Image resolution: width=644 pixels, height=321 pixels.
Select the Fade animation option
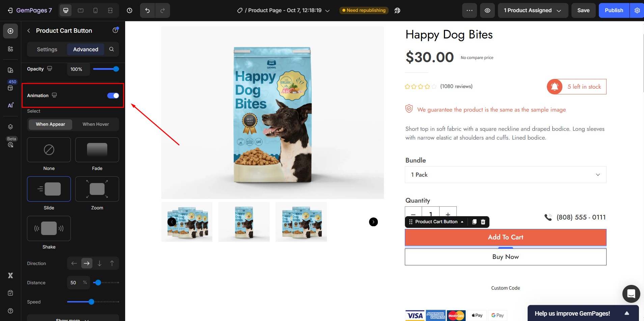pyautogui.click(x=97, y=150)
